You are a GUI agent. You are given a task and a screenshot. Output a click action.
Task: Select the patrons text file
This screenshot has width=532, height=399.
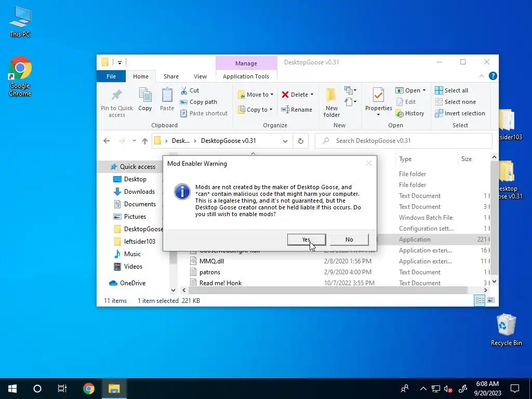[x=210, y=272]
